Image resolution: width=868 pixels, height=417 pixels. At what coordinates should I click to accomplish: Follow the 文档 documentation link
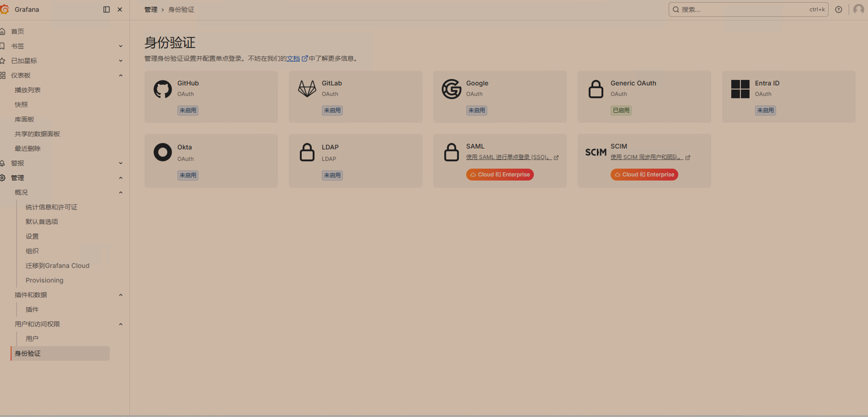tap(293, 58)
